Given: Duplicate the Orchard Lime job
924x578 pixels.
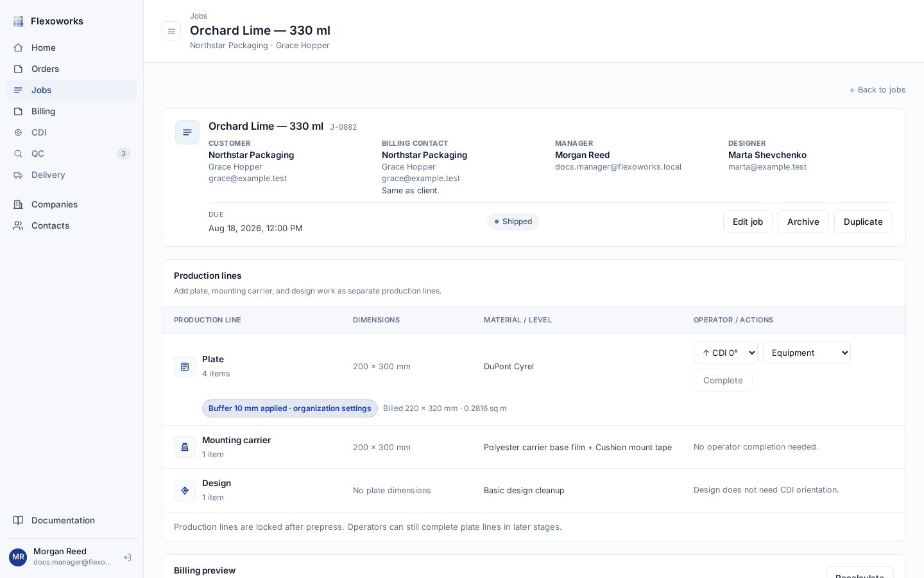Looking at the screenshot, I should (863, 222).
